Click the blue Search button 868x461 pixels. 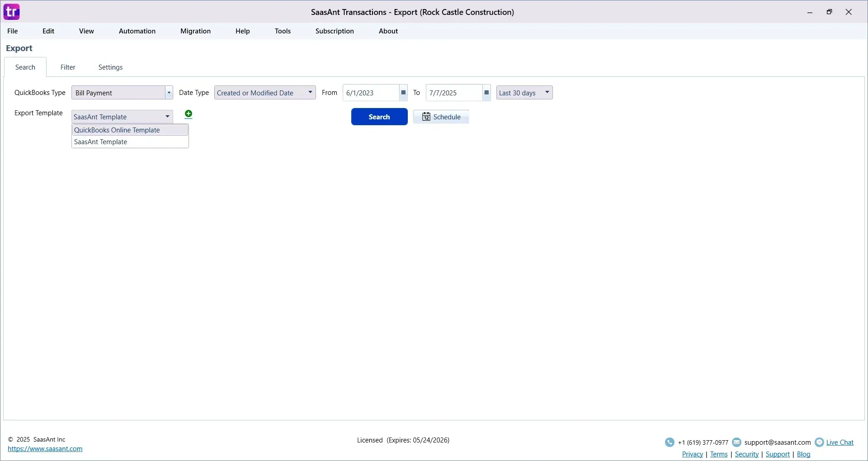pos(379,117)
